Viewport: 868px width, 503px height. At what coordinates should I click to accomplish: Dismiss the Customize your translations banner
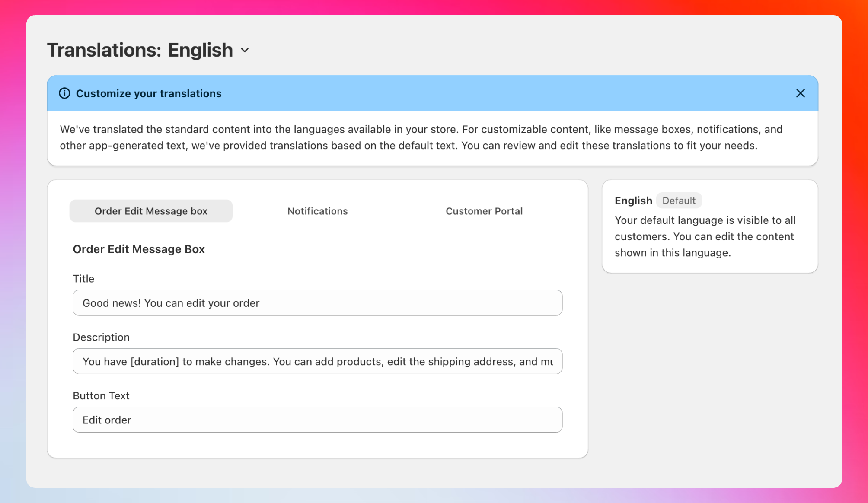[x=800, y=93]
